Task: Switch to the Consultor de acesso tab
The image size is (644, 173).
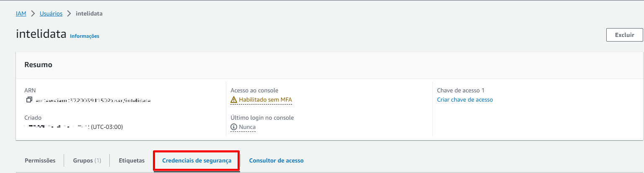Action: 276,160
